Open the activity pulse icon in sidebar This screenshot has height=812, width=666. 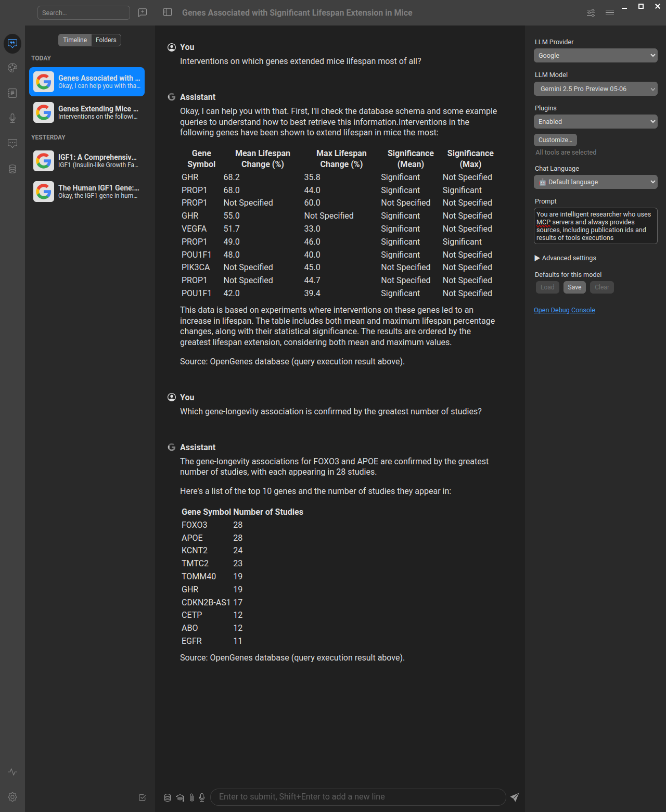click(12, 772)
